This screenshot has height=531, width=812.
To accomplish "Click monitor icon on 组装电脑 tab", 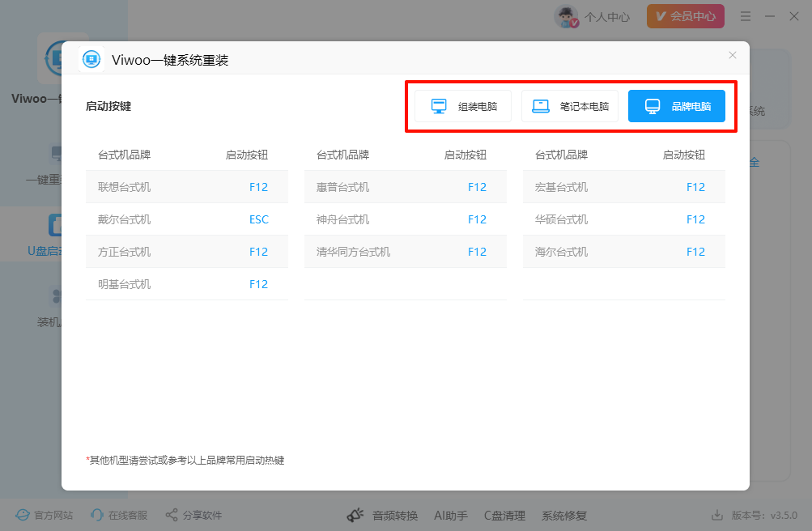I will pyautogui.click(x=439, y=106).
